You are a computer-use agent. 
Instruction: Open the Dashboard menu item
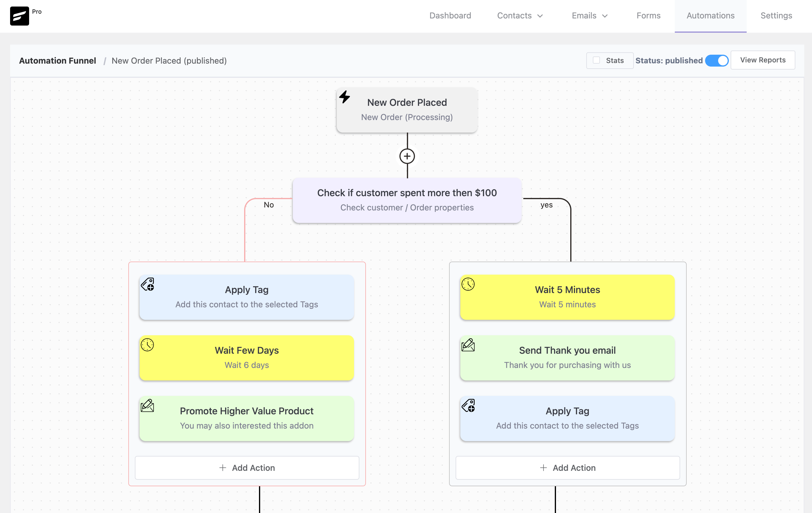(451, 16)
